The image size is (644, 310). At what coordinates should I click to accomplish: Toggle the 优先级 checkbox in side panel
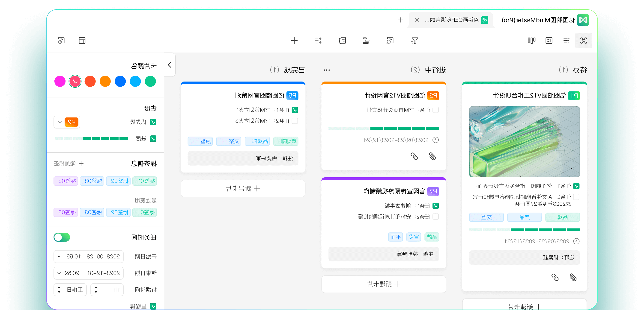coord(153,122)
